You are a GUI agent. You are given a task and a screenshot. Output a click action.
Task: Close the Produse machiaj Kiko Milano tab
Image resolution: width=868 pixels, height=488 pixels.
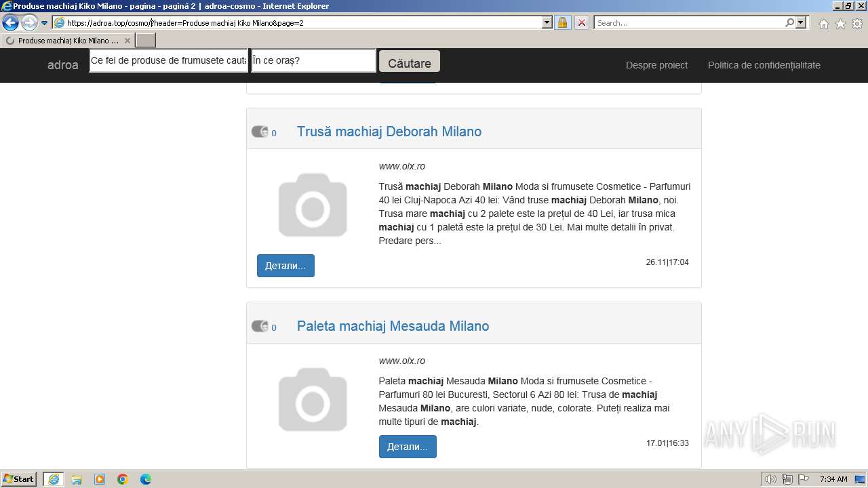click(127, 41)
